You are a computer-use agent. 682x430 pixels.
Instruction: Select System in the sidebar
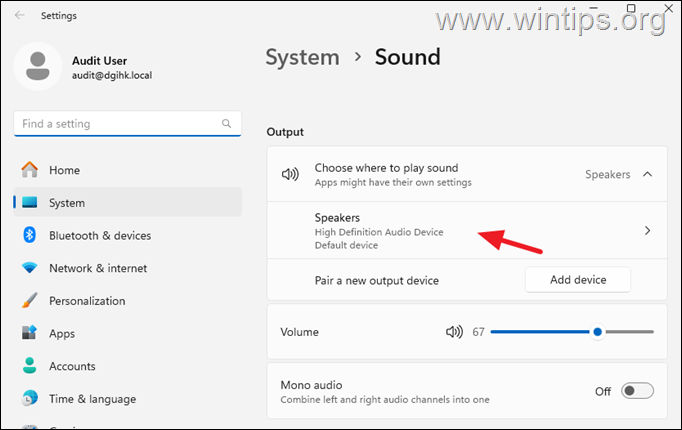coord(67,203)
